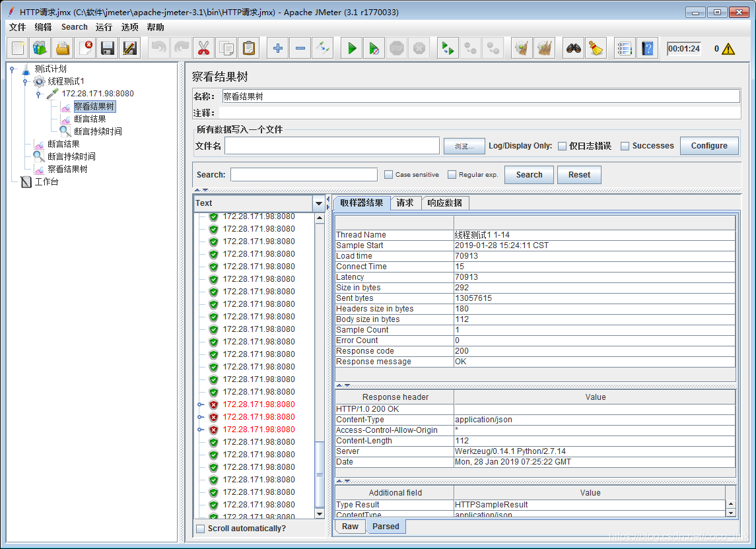The height and width of the screenshot is (549, 756).
Task: Click the scroll-down arrow of results list
Action: pos(320,514)
